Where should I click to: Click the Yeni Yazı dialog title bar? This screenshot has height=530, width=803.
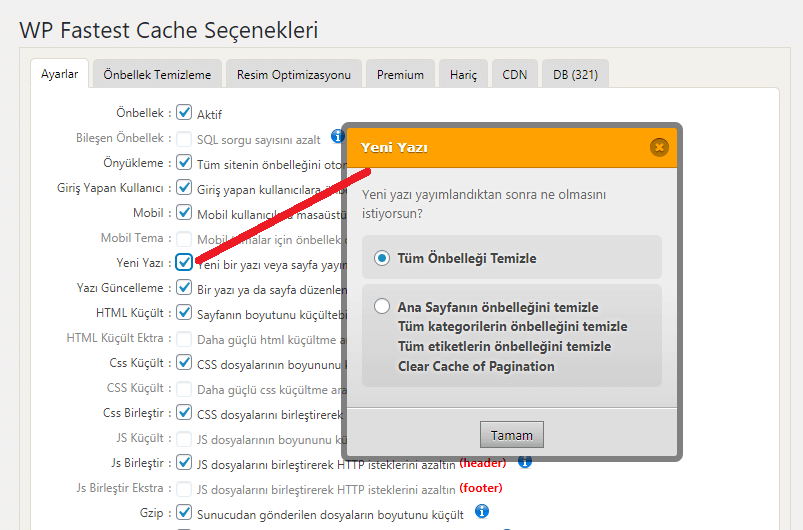(x=512, y=147)
